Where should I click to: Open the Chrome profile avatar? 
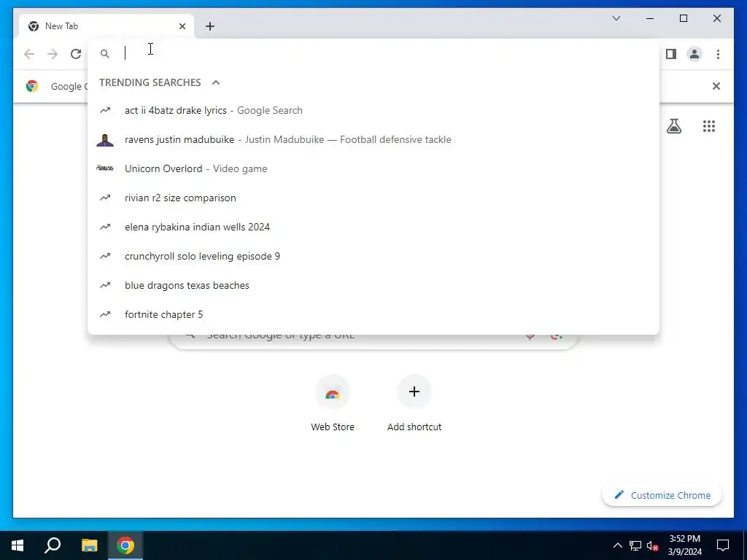tap(694, 54)
